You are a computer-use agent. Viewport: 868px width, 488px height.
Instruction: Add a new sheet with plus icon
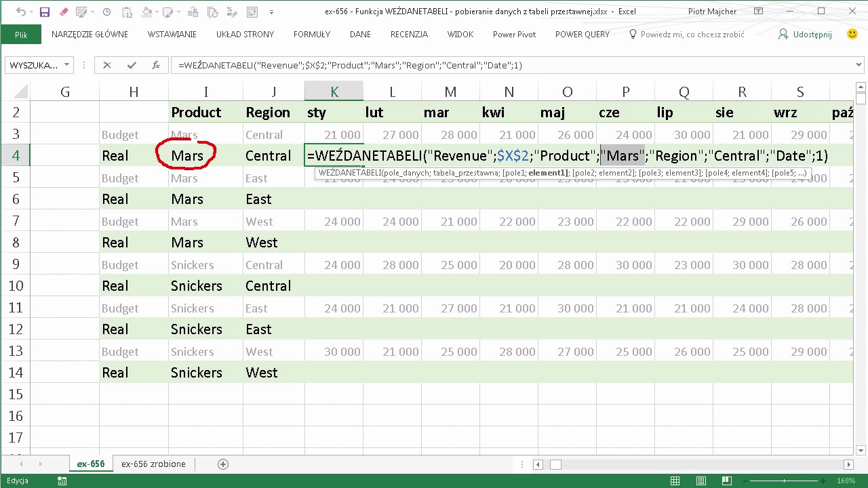coord(222,464)
